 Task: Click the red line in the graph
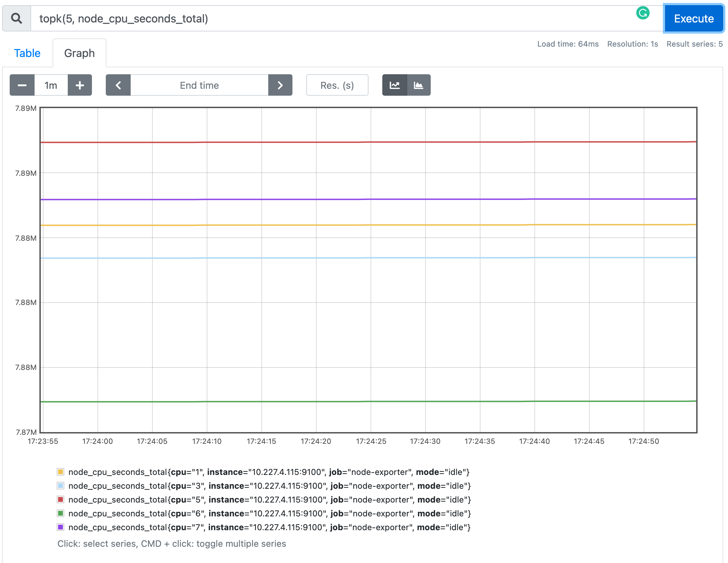(368, 142)
